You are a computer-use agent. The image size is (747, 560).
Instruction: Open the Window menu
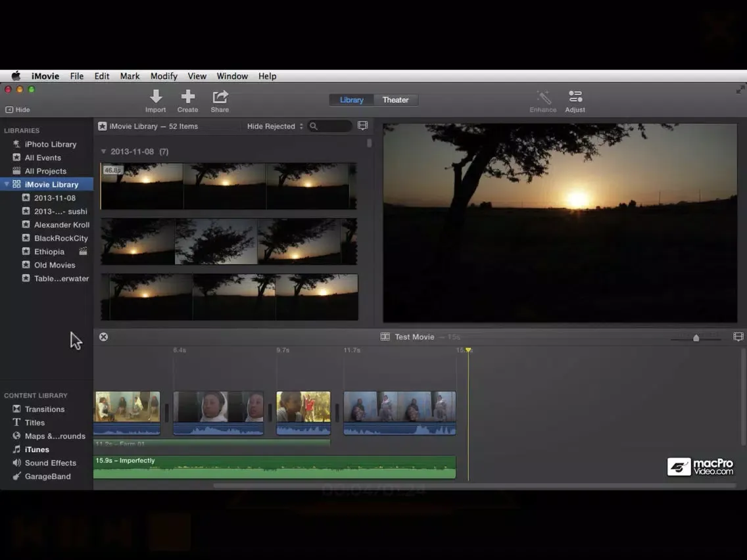tap(232, 76)
